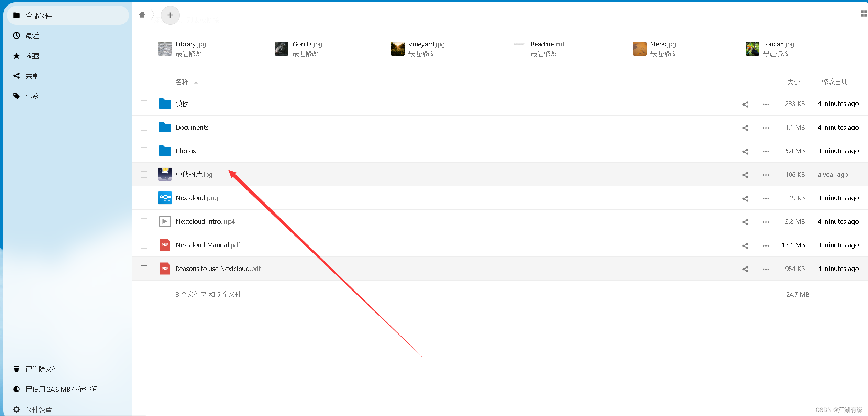Open more actions for 中秋图片.jpg
The width and height of the screenshot is (868, 416).
(x=766, y=175)
